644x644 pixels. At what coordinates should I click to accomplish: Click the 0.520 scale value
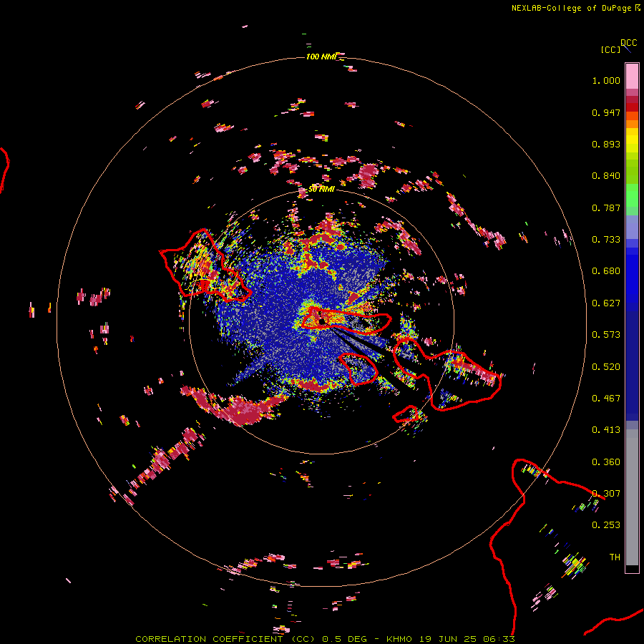[x=606, y=367]
